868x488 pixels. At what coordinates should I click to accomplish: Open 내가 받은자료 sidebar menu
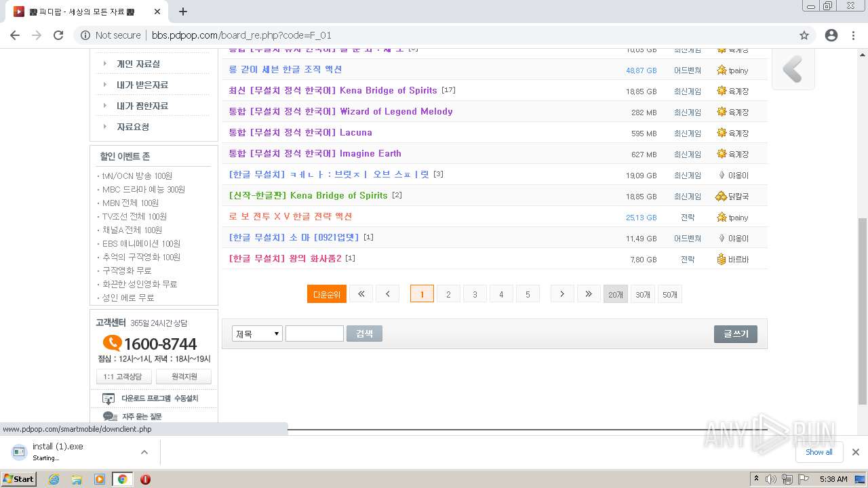tap(142, 85)
